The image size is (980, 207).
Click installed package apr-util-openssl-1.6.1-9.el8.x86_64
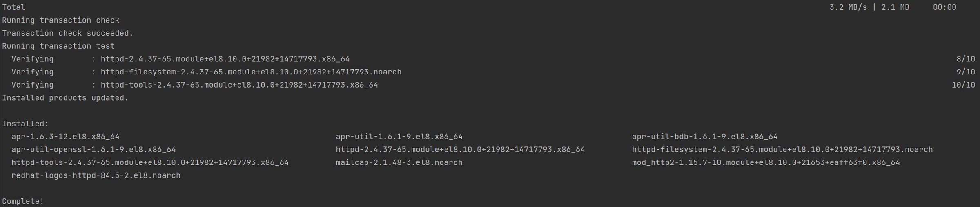point(94,150)
